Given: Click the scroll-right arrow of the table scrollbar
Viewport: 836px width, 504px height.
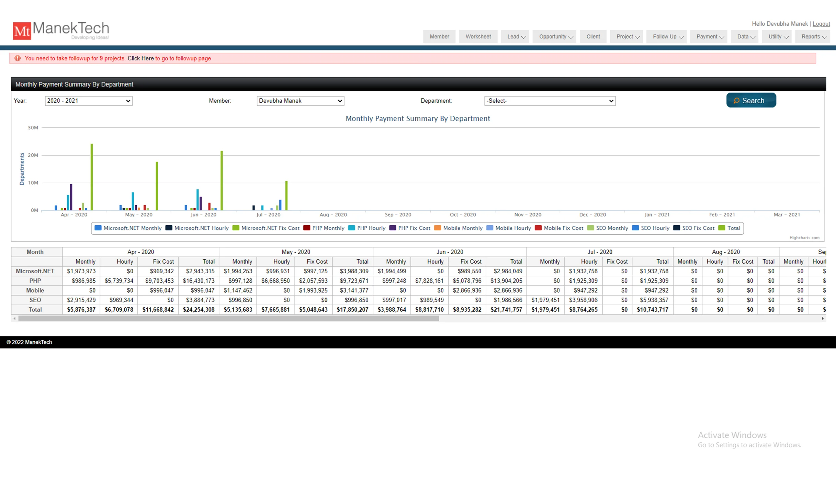Looking at the screenshot, I should (x=823, y=319).
